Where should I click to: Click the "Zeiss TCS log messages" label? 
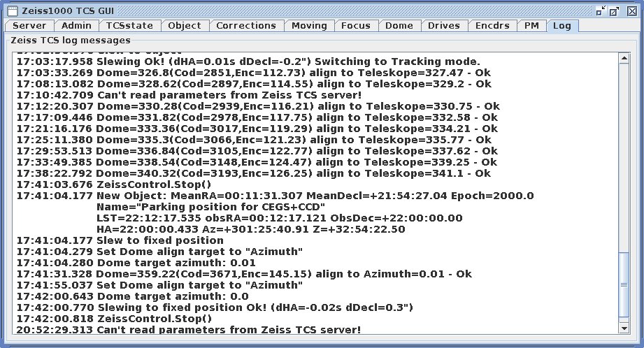click(70, 41)
